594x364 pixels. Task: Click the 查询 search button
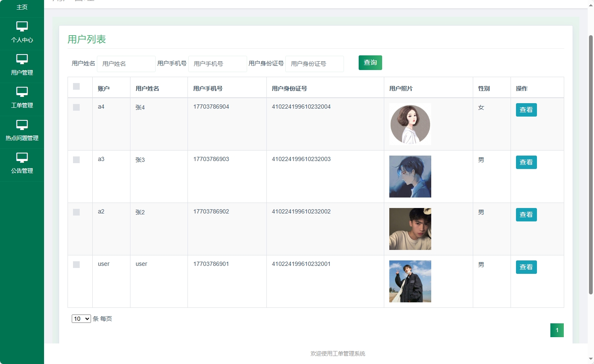[370, 62]
